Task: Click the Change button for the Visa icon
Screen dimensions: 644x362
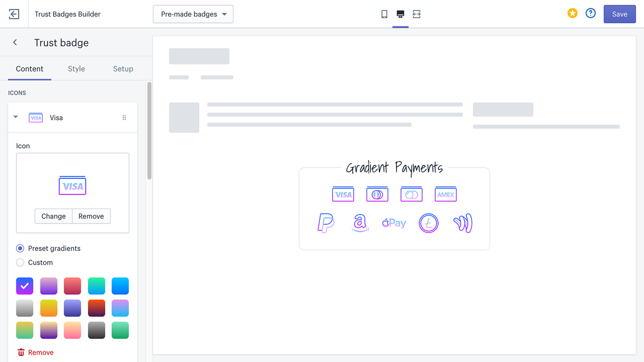Action: 53,216
